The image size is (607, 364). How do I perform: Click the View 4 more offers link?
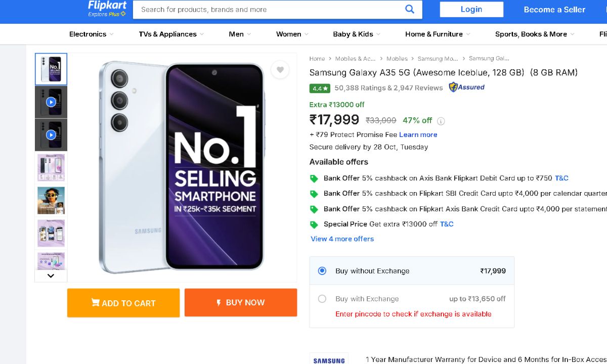342,239
